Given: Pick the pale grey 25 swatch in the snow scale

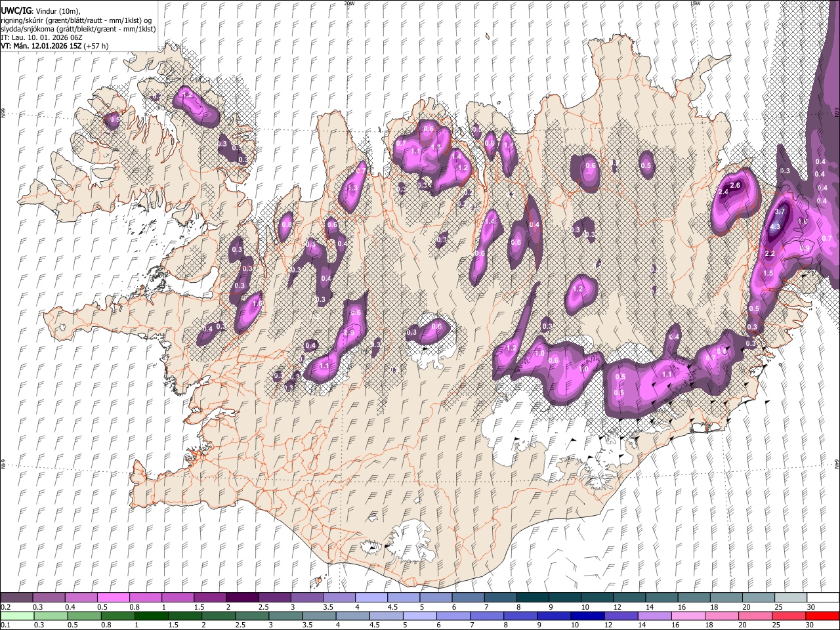Looking at the screenshot, I should click(790, 598).
